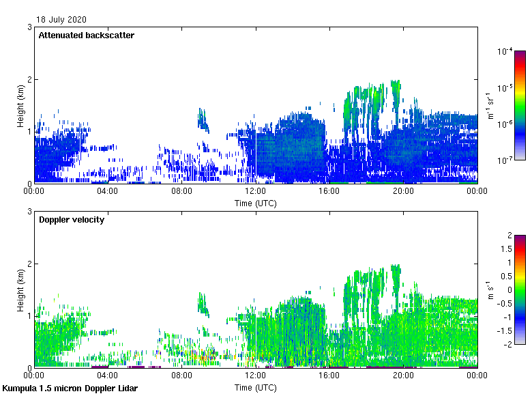The width and height of the screenshot is (532, 396).
Task: Click the Time (UTC) label below the backscatter plot
Action: (255, 203)
